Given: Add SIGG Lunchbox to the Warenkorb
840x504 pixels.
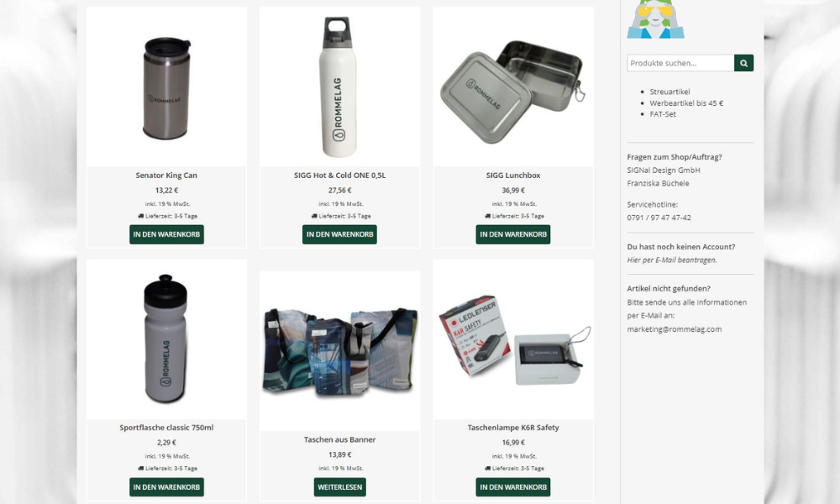Looking at the screenshot, I should [x=513, y=234].
